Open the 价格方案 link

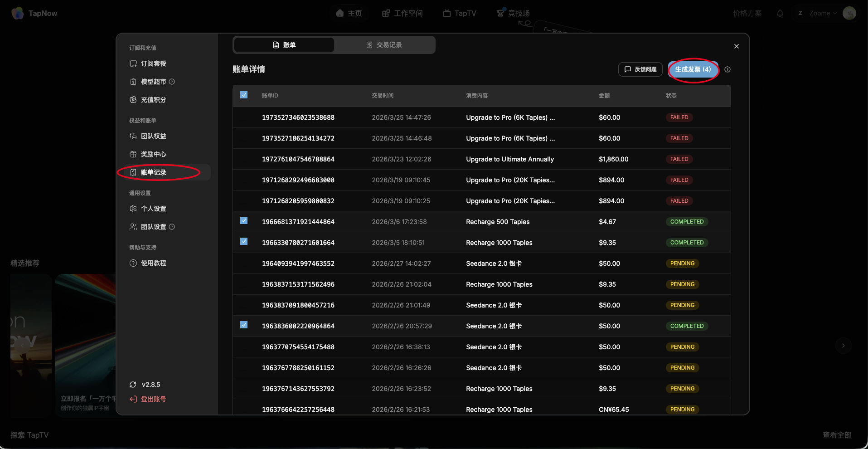tap(747, 13)
